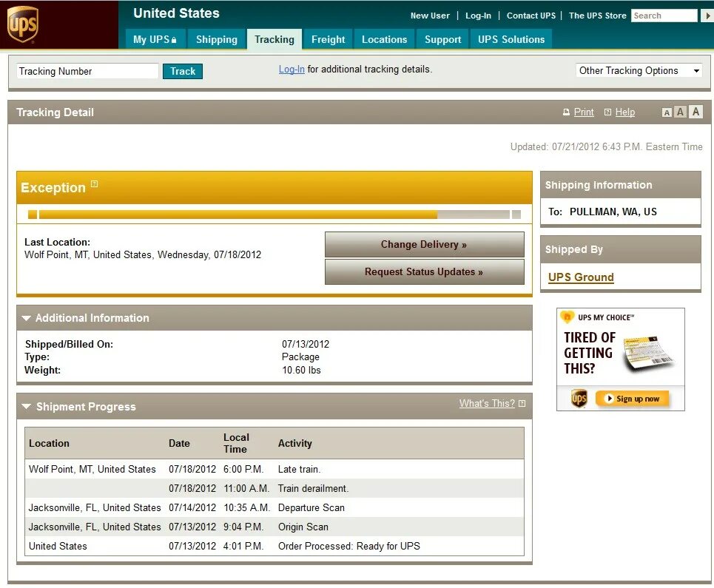Select the medium font size A icon
714x588 pixels.
point(680,112)
